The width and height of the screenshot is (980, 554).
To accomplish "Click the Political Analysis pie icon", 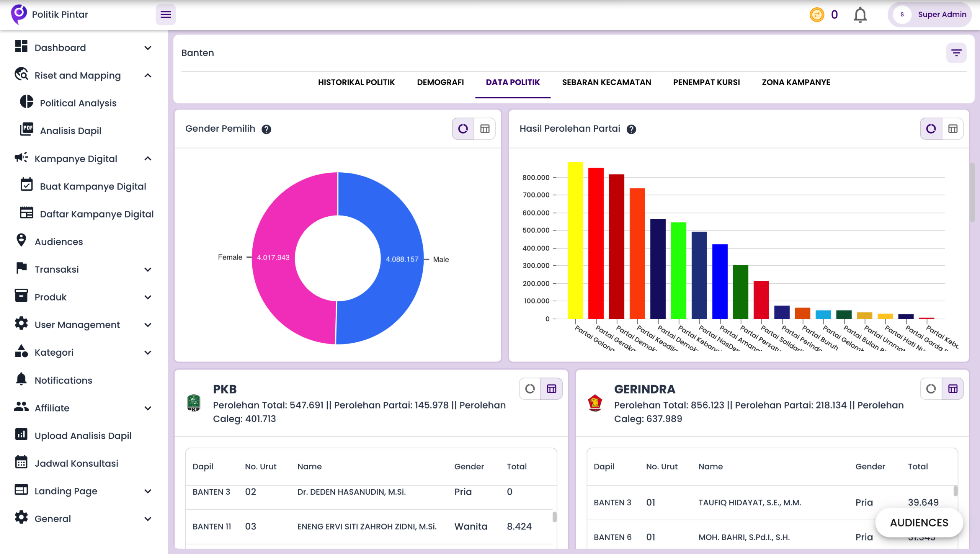I will (x=26, y=101).
